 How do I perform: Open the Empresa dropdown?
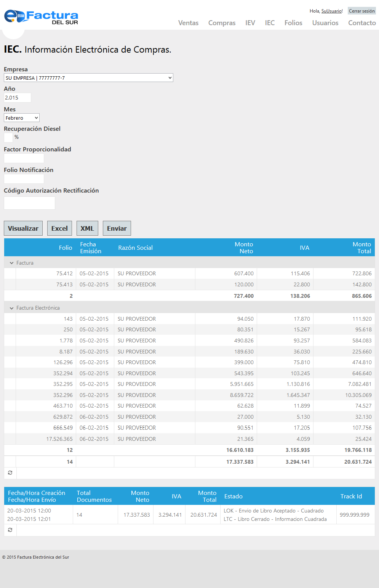coord(88,78)
